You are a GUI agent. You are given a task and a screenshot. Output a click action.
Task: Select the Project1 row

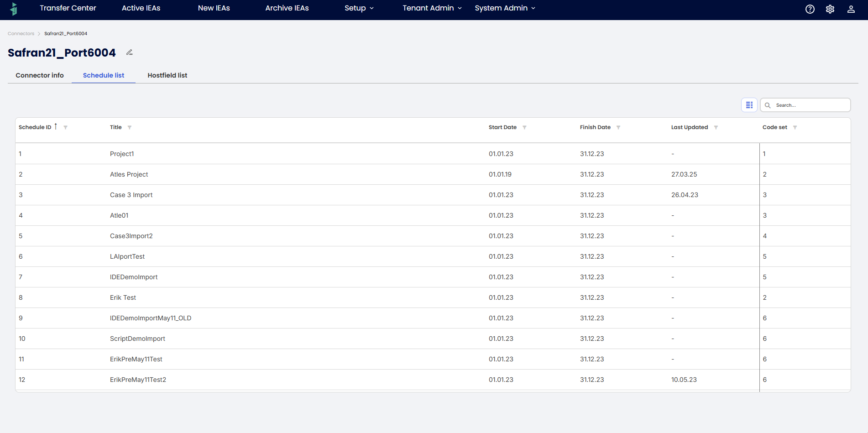[433, 154]
